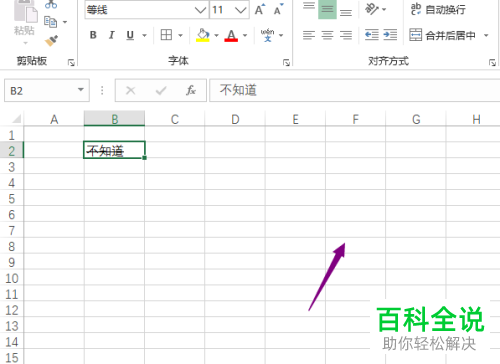
Task: Toggle middle vertical alignment
Action: tap(327, 9)
